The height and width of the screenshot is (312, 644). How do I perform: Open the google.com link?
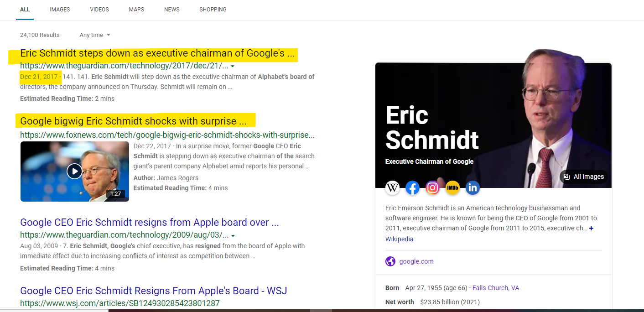click(416, 261)
